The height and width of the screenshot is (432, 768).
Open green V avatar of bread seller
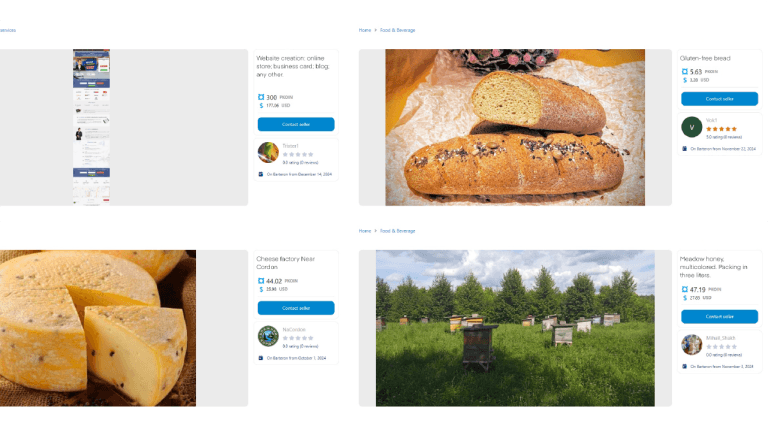(692, 127)
